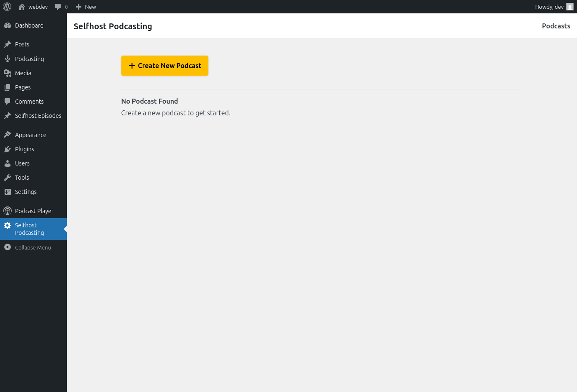Click the comments bubble icon in admin bar
Viewport: 577px width, 392px height.
[x=58, y=7]
